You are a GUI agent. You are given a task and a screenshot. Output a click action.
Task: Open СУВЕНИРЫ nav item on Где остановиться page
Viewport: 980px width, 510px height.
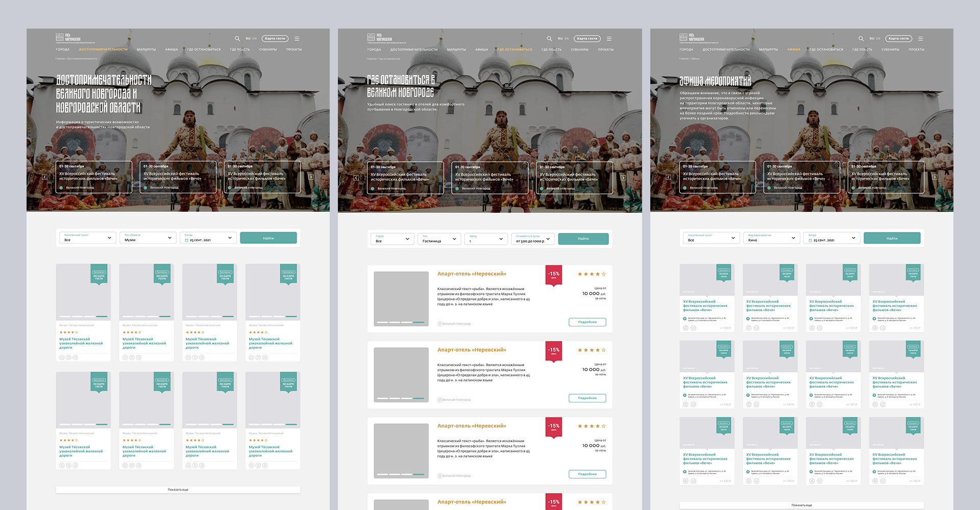(580, 49)
